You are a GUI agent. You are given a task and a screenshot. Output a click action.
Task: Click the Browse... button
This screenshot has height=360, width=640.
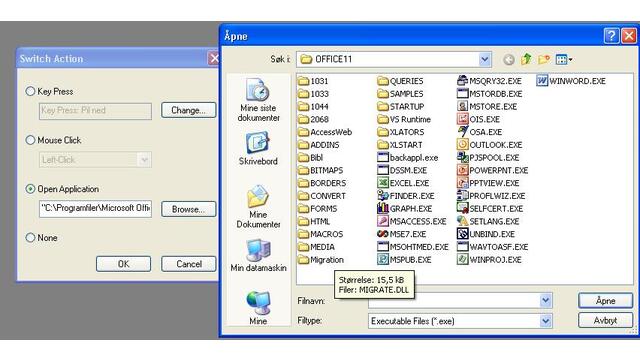coord(188,209)
